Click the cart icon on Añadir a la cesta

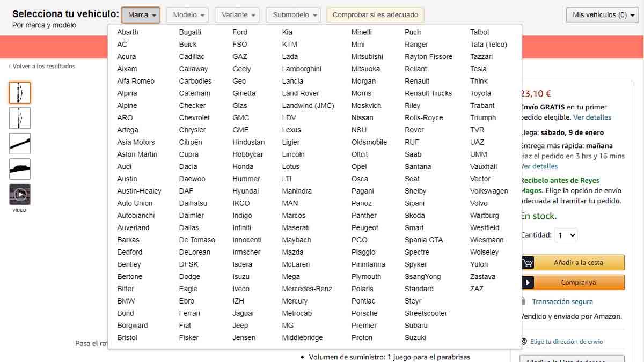[x=528, y=263]
